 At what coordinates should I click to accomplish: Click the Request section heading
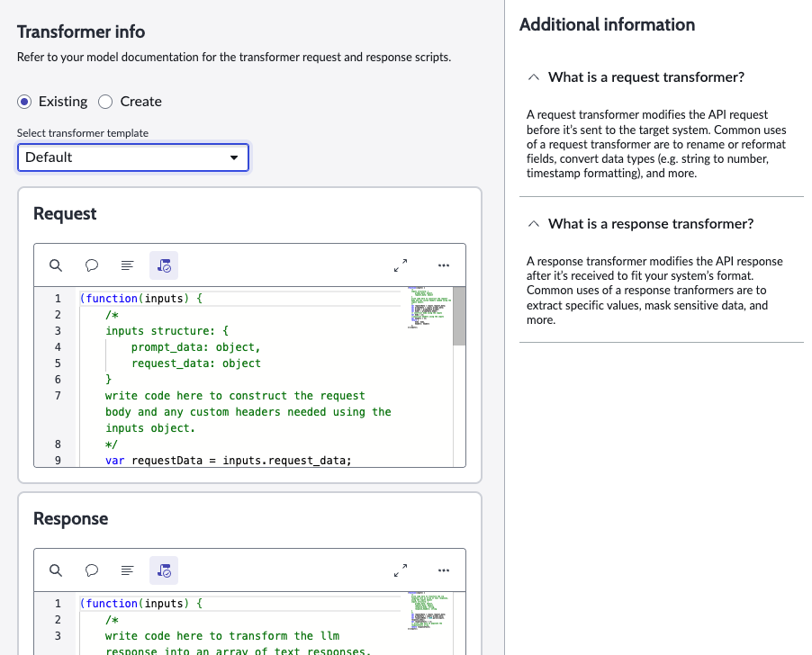point(65,213)
